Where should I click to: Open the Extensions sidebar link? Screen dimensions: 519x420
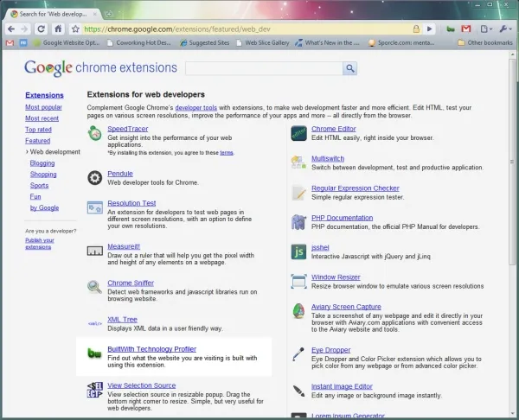click(x=44, y=95)
